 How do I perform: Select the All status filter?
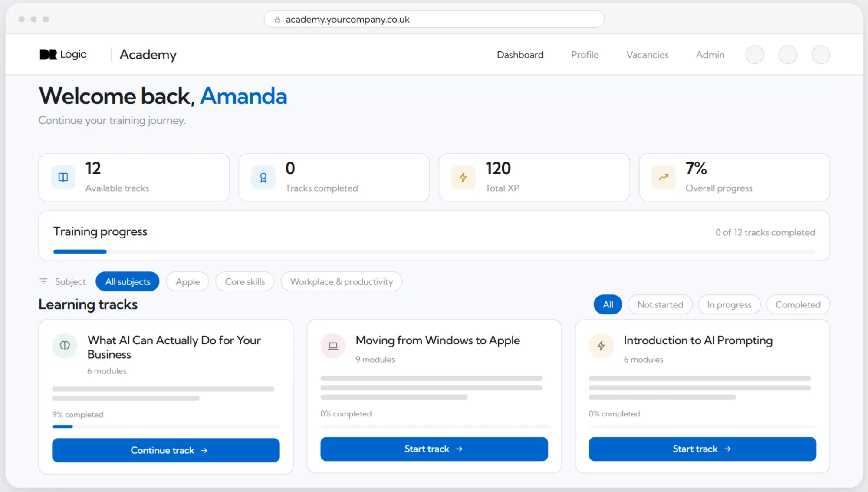click(608, 304)
